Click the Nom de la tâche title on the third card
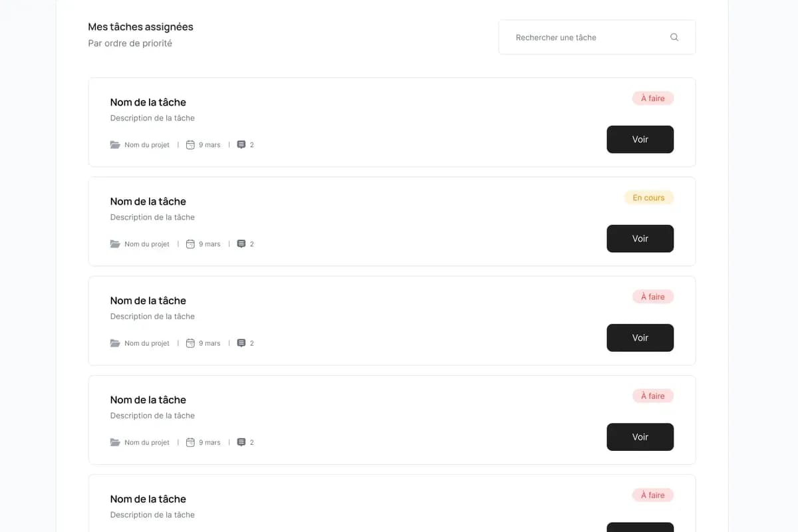This screenshot has width=798, height=532. (148, 301)
